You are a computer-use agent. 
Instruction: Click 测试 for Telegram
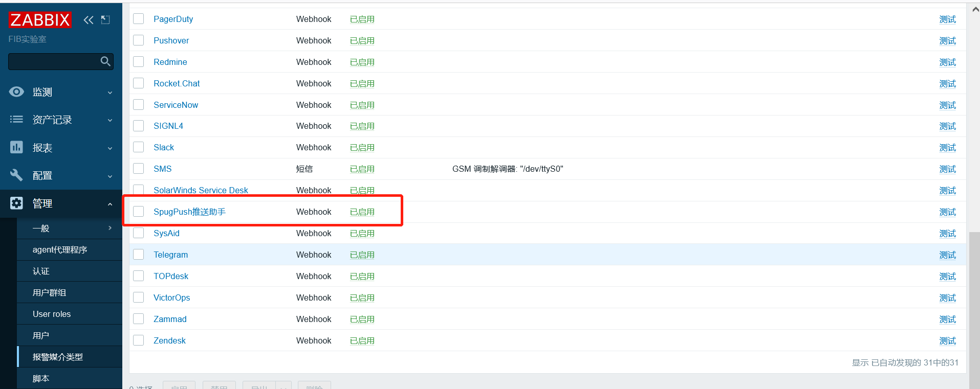click(948, 255)
